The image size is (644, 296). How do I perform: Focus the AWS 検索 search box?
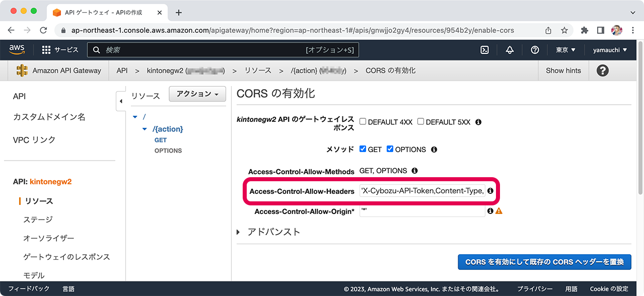[x=223, y=50]
